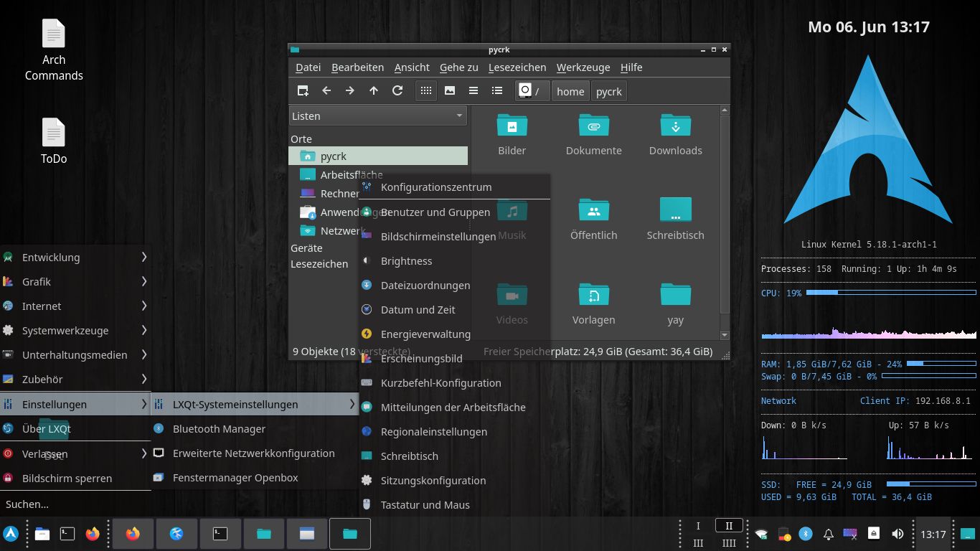Click the pycrk path button
The image size is (980, 551).
pyautogui.click(x=609, y=91)
